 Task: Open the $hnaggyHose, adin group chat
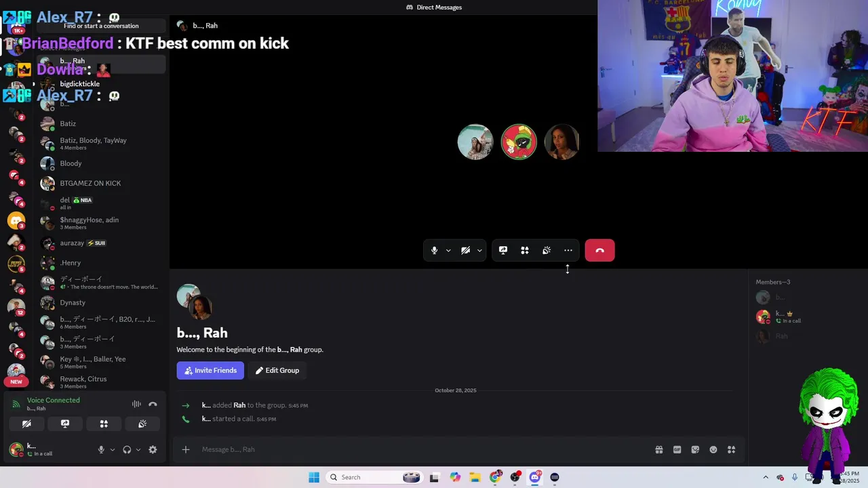pyautogui.click(x=102, y=223)
